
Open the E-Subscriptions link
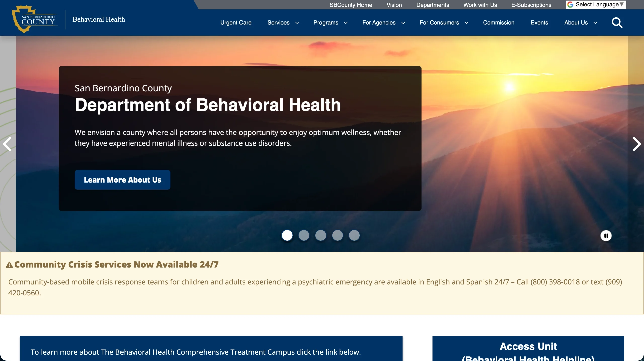coord(531,5)
